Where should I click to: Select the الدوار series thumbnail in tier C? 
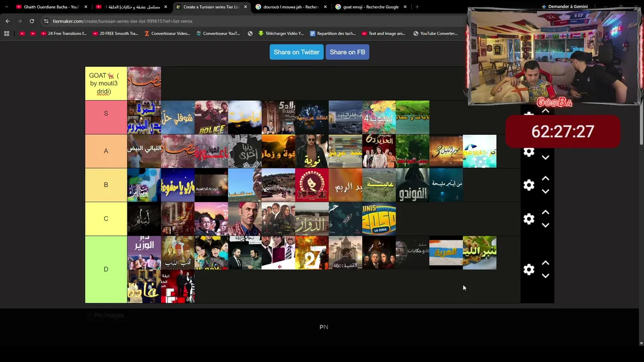point(312,219)
